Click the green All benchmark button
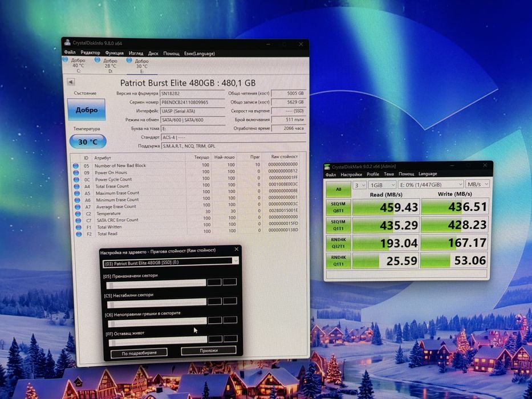This screenshot has height=399, width=532. click(x=338, y=189)
